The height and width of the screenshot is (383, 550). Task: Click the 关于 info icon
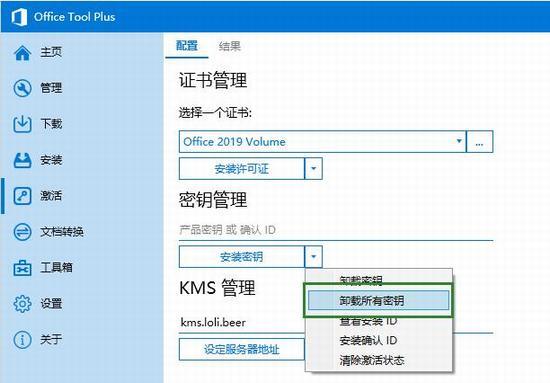(x=22, y=340)
